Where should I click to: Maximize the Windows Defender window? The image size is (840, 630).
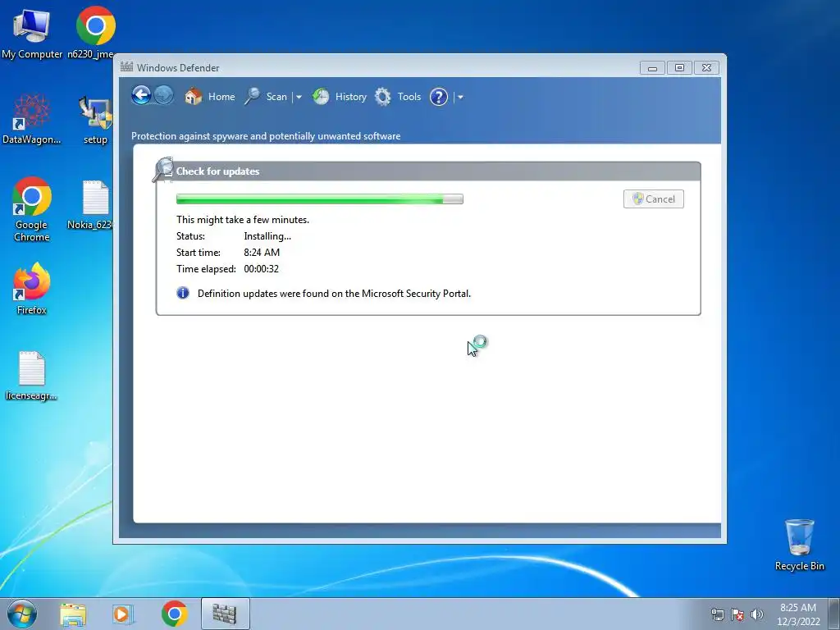point(679,68)
